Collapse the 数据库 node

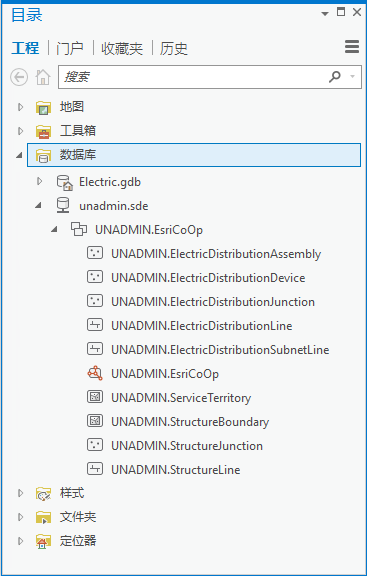pyautogui.click(x=19, y=155)
